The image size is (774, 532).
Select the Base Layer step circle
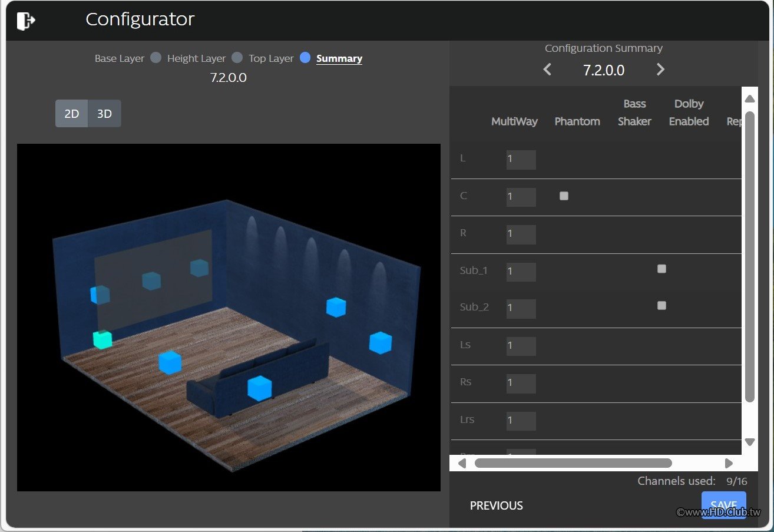156,58
